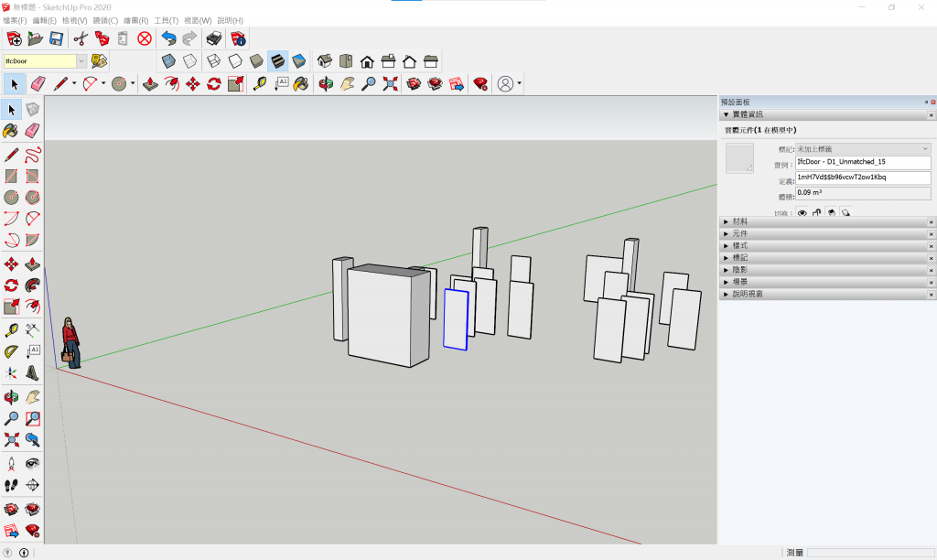Expand the 陰影 panel

tap(726, 270)
